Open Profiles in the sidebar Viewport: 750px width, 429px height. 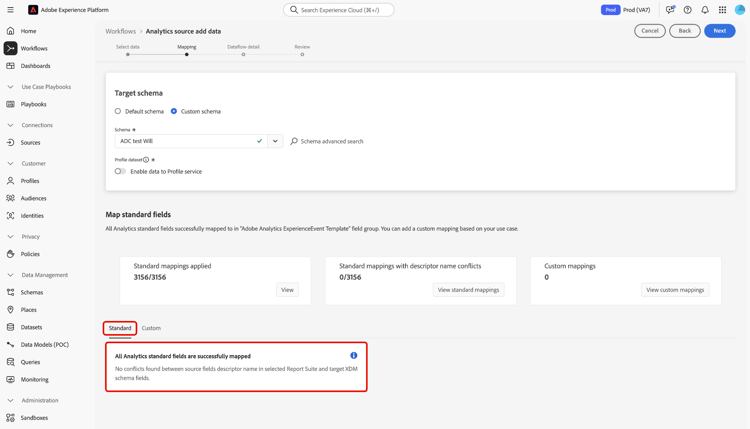(30, 181)
